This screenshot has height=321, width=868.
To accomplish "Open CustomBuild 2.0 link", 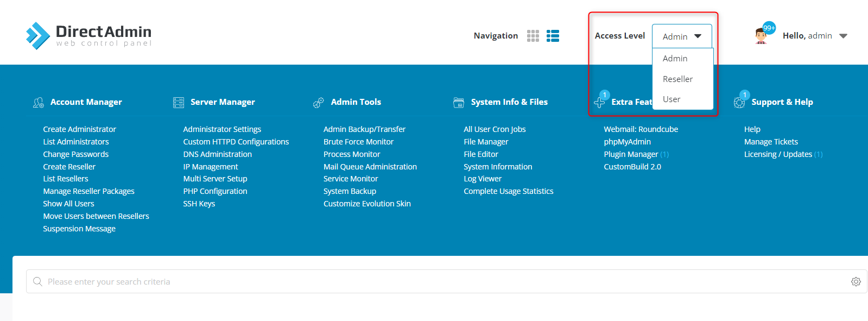I will (632, 167).
